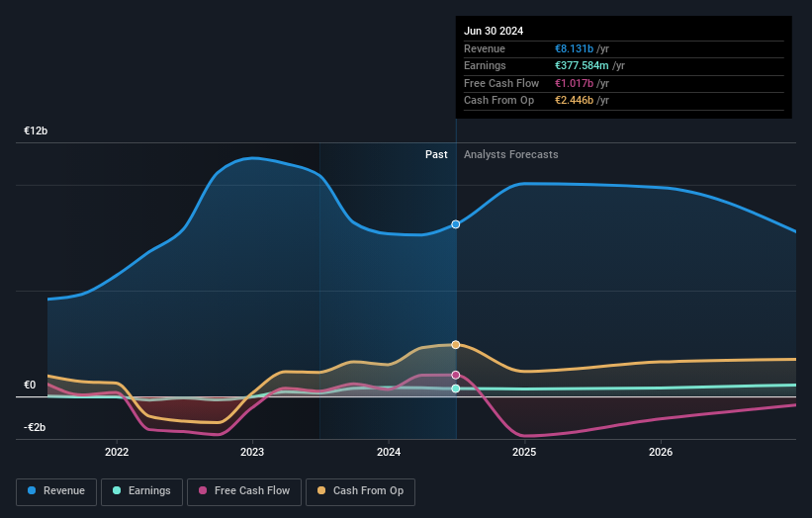Click the €377.584m earnings value
The image size is (812, 518).
tap(582, 65)
